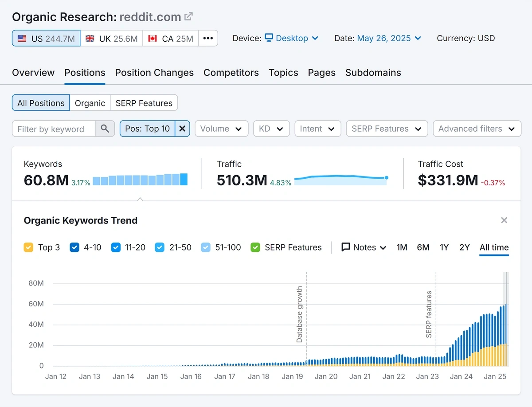
Task: Select the SERP Features positions button
Action: point(144,103)
